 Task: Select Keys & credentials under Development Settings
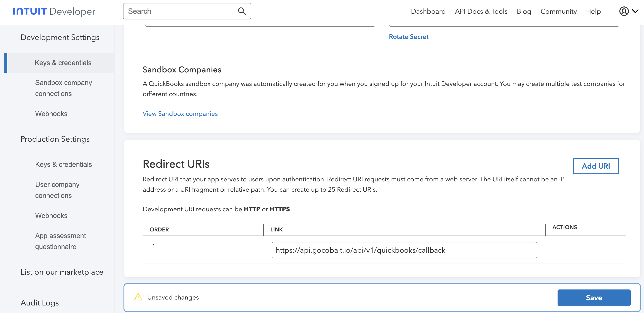pyautogui.click(x=63, y=63)
